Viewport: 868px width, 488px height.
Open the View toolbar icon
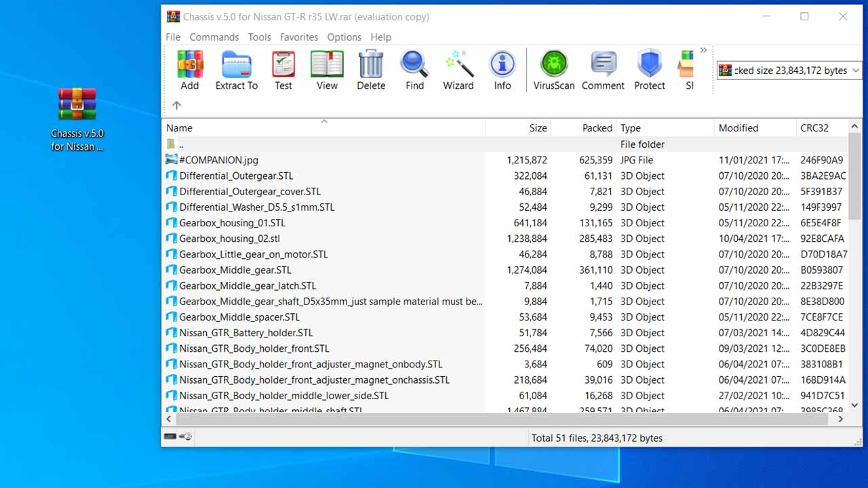pyautogui.click(x=327, y=64)
